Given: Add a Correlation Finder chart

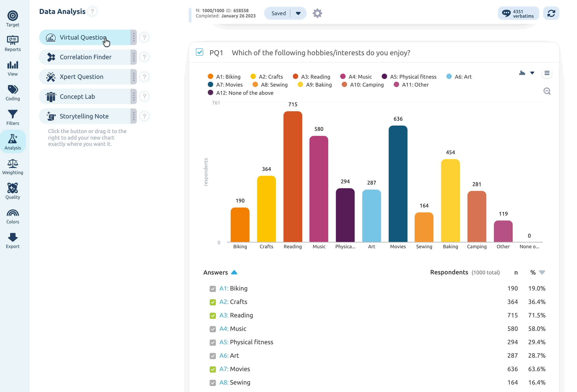Looking at the screenshot, I should point(85,57).
